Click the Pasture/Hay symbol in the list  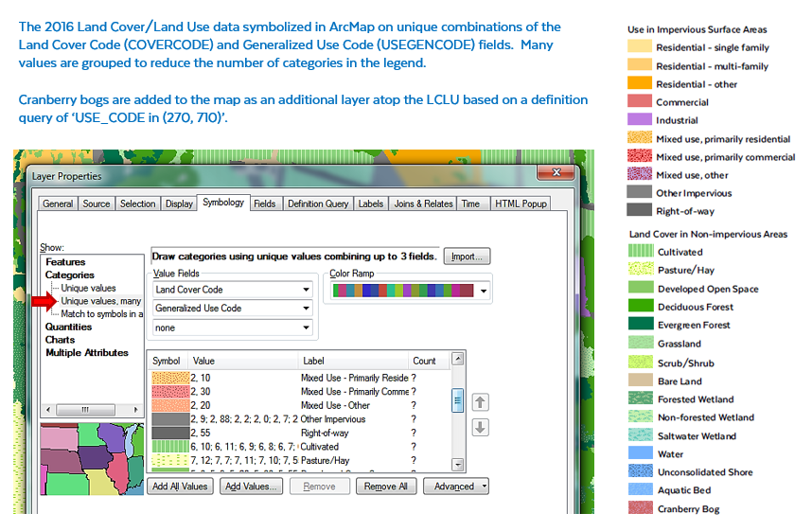coord(170,460)
